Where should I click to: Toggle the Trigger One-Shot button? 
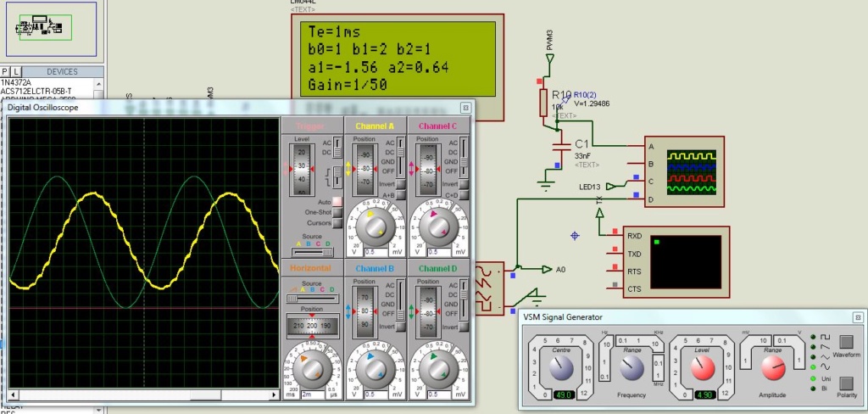pyautogui.click(x=337, y=212)
